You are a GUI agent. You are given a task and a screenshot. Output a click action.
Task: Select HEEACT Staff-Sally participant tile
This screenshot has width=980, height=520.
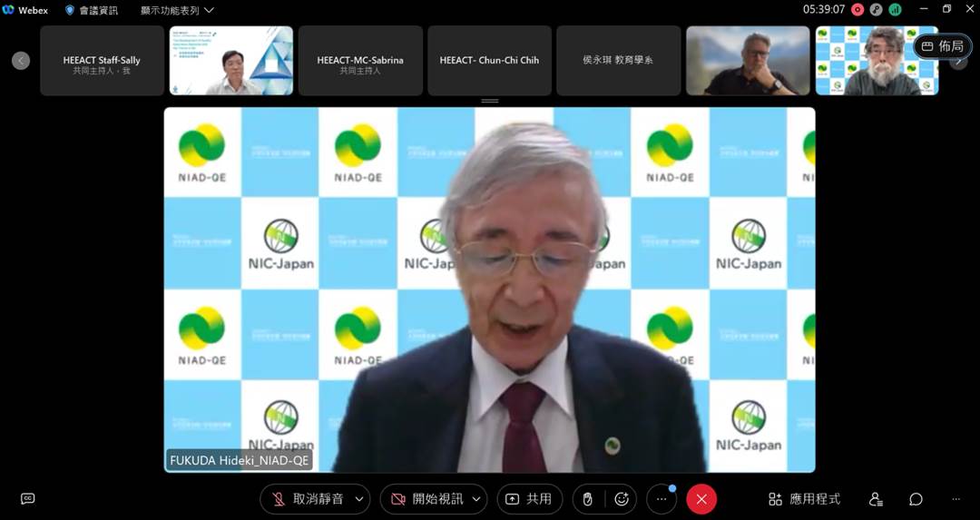102,61
